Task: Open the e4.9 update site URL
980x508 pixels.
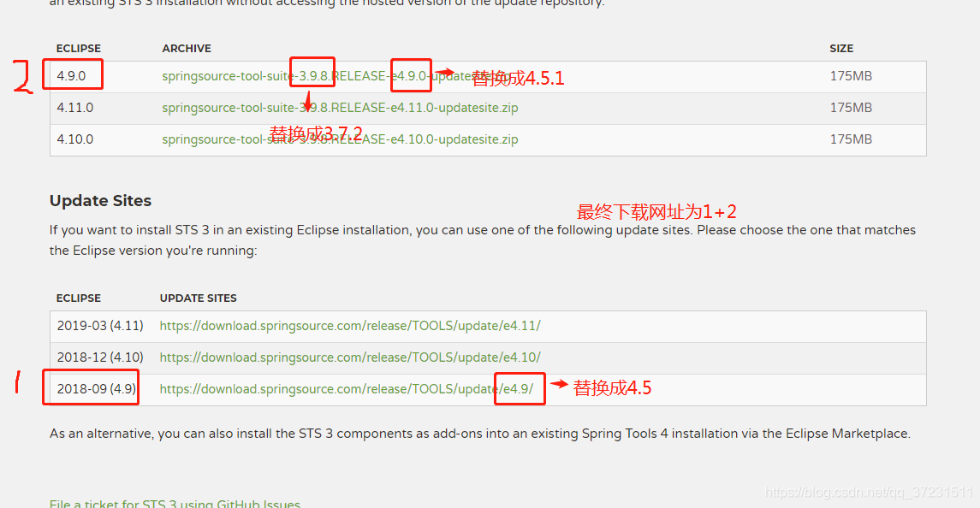Action: 347,388
